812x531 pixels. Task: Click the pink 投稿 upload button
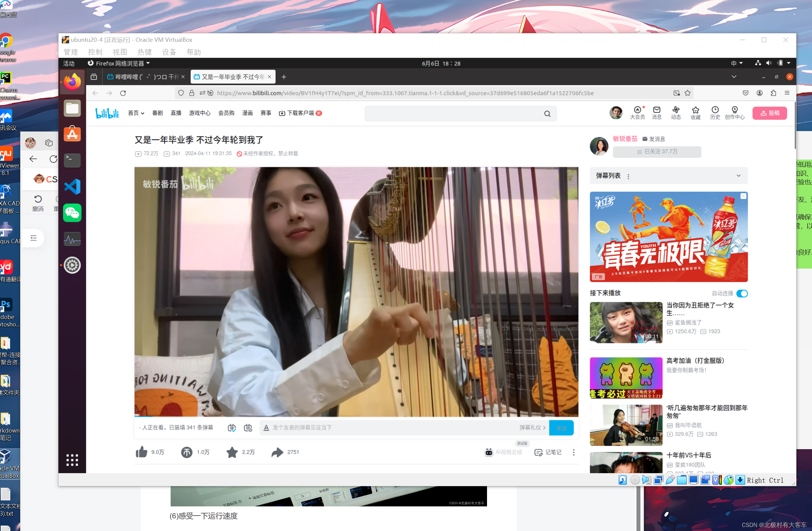pyautogui.click(x=769, y=113)
